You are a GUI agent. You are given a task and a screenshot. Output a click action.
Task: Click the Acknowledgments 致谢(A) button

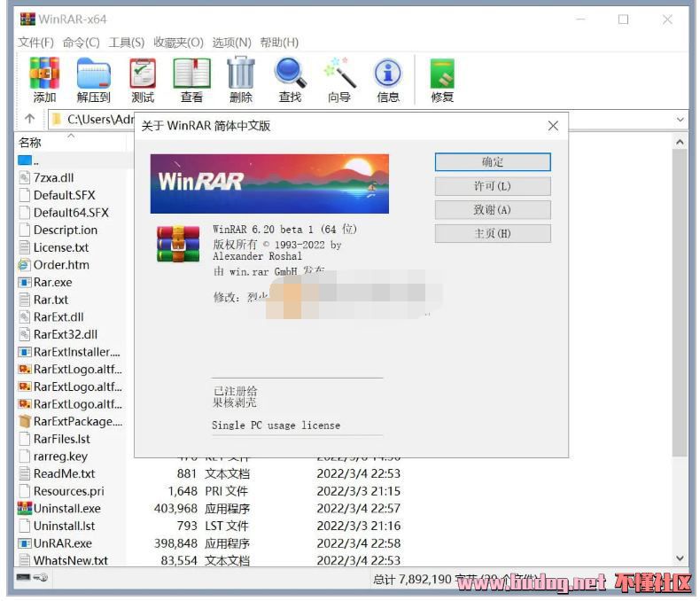[x=493, y=210]
